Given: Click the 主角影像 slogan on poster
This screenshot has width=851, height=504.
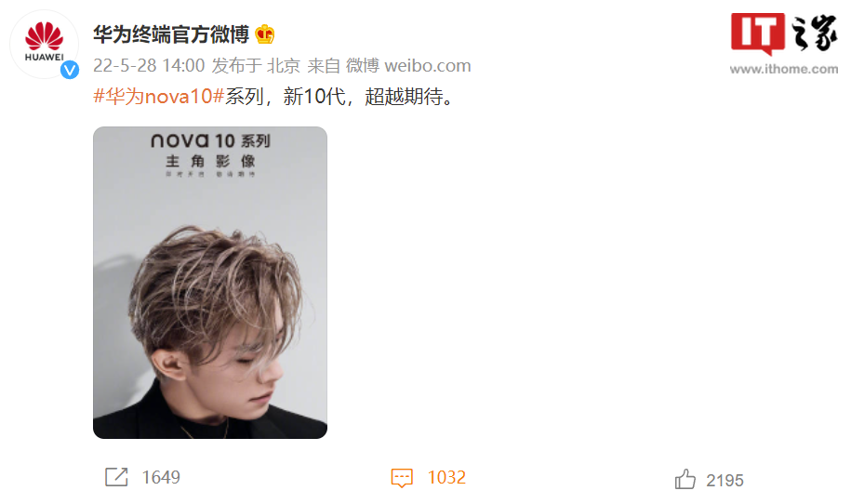Looking at the screenshot, I should tap(210, 161).
